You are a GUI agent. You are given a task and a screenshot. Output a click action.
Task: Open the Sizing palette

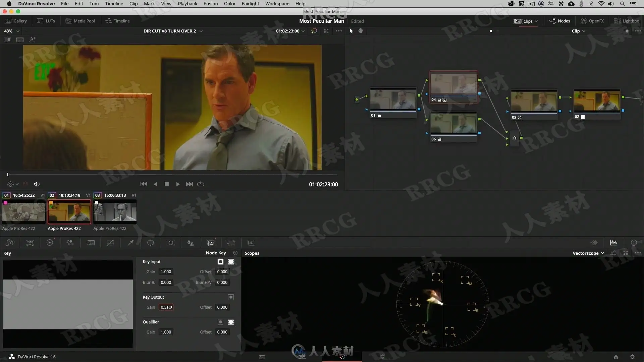(231, 243)
